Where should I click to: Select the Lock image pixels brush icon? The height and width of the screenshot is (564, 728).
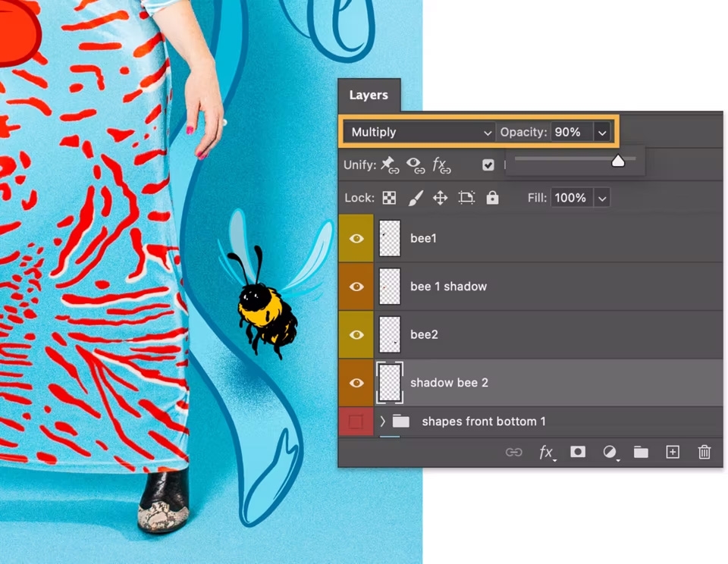tap(416, 197)
